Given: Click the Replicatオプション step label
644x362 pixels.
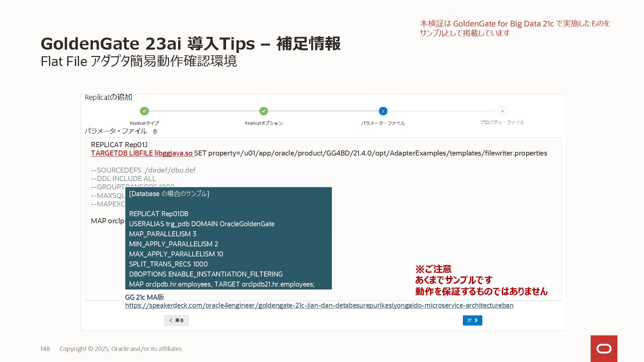Looking at the screenshot, I should pos(264,123).
